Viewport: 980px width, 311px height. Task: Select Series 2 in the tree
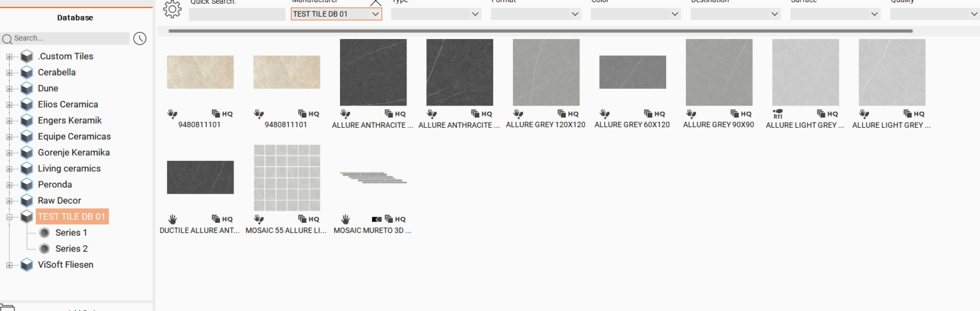(71, 248)
